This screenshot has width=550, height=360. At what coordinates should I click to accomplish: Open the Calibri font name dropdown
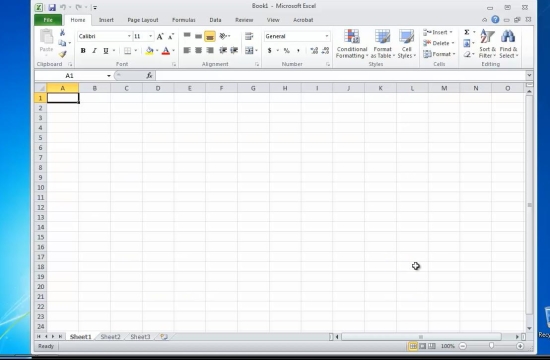click(x=129, y=36)
